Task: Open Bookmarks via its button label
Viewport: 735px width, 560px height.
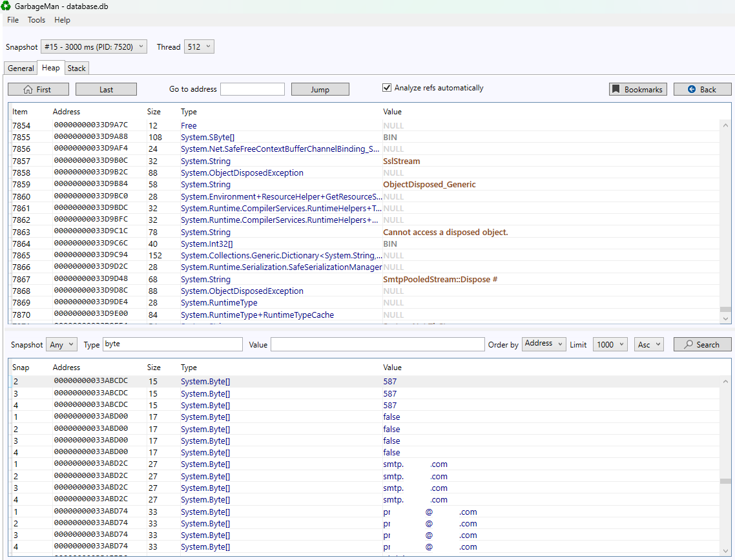Action: 643,90
